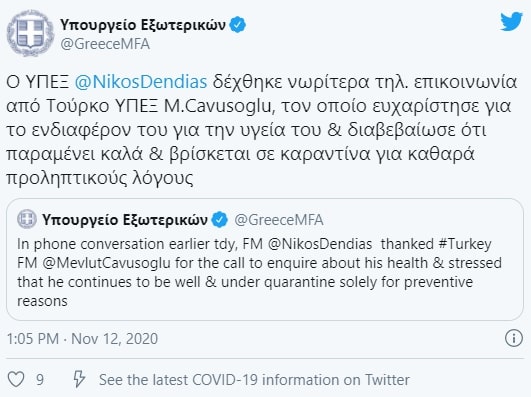Click the 1:05 PM · Nov 12, 2020 timestamp
531x397 pixels.
pos(82,338)
